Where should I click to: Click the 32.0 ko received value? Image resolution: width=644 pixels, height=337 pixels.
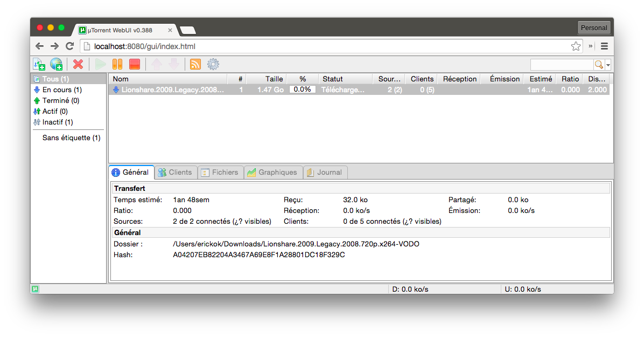point(355,200)
